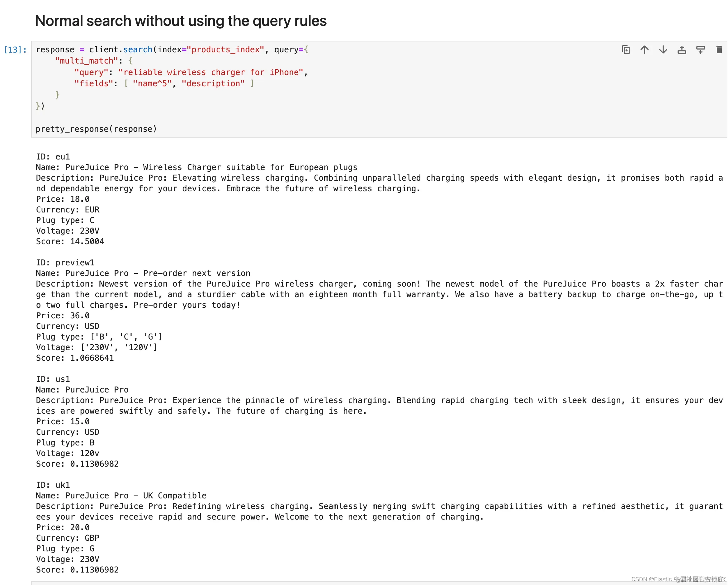
Task: Click the 'Currency: GBP' output line
Action: click(x=68, y=538)
